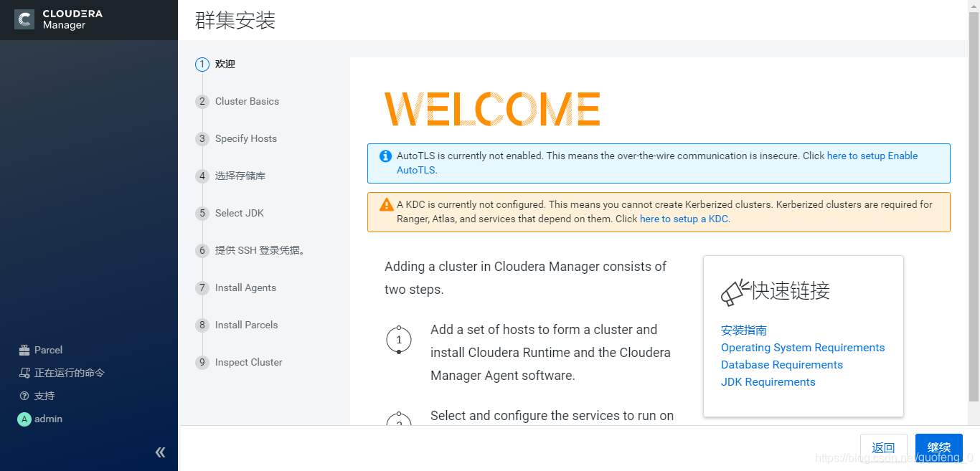Click the page vertical scrollbar
This screenshot has height=471, width=980.
coord(974,207)
